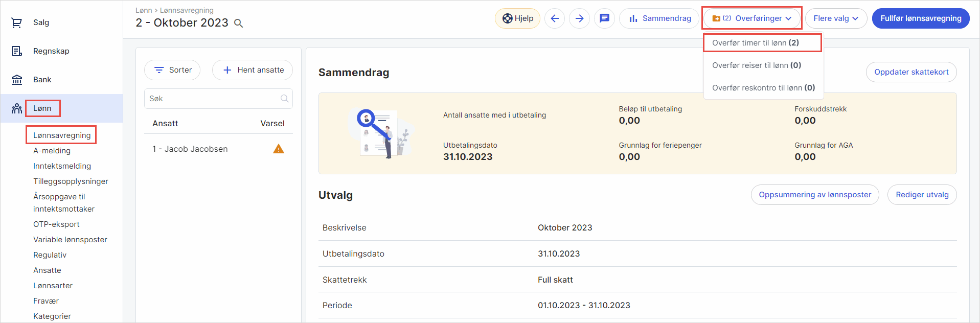Viewport: 980px width, 323px height.
Task: Select Overfør timer til lønn (2)
Action: click(x=755, y=43)
